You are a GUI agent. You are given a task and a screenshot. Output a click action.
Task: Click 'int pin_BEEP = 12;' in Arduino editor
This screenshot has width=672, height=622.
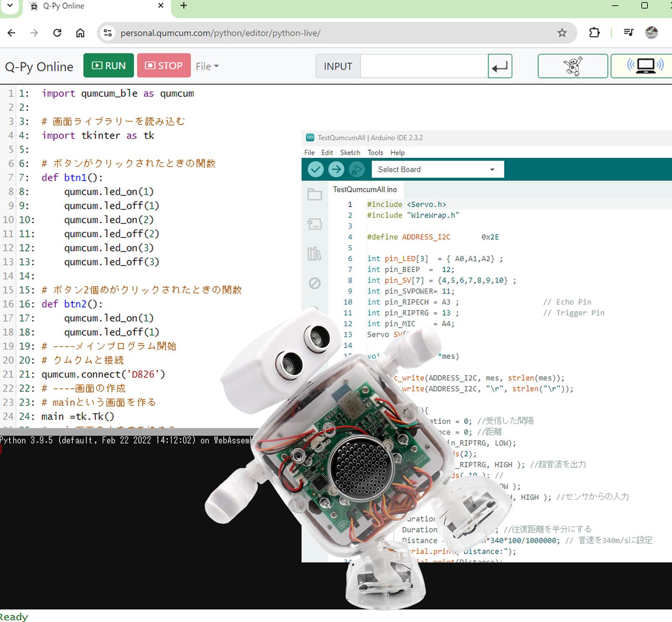(x=410, y=270)
